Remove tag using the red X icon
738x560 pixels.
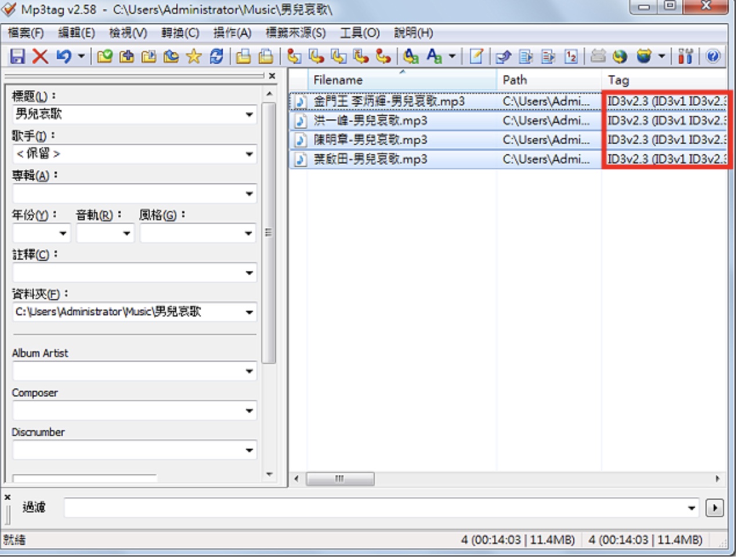(40, 56)
